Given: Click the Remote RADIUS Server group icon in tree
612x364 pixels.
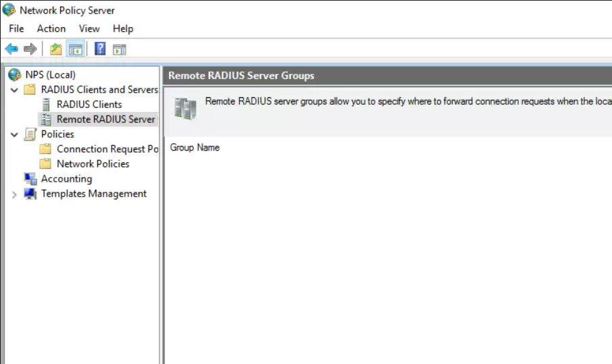Looking at the screenshot, I should (x=46, y=120).
